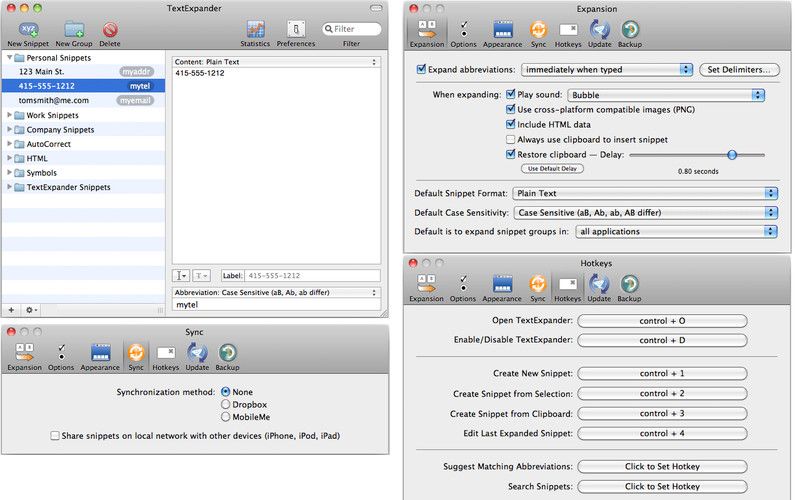Screen dimensions: 800x500
Task: Open the Bubble sound dropdown
Action: [666, 95]
